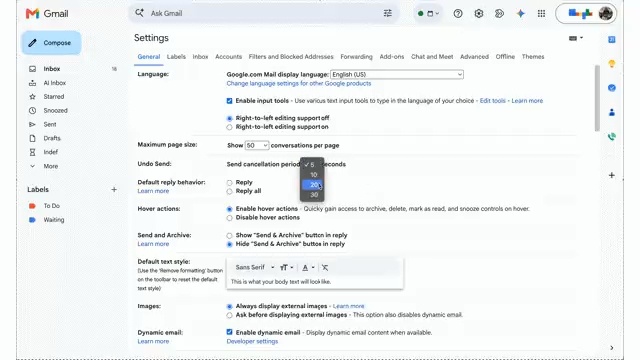This screenshot has width=640, height=360.
Task: Choose 10 seconds in Undo Send list
Action: (x=313, y=175)
